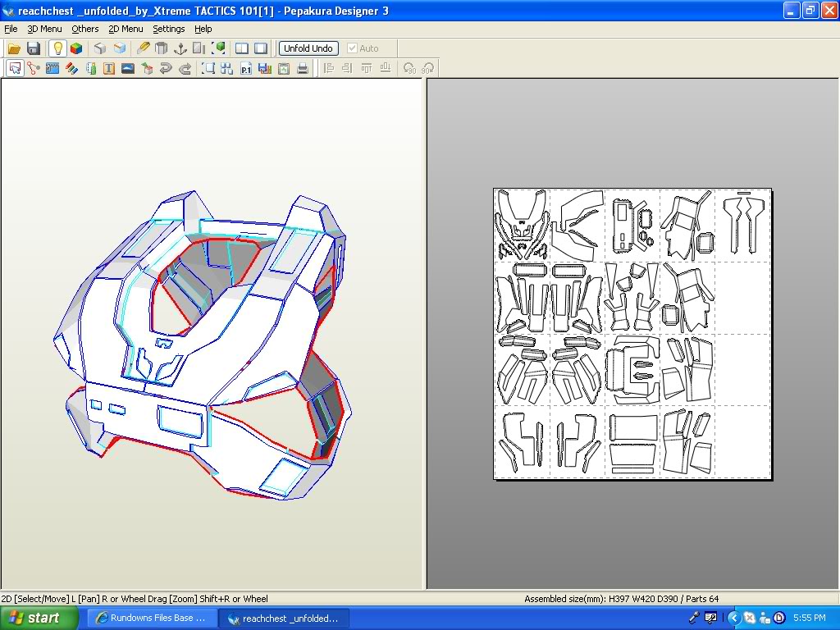Click the dark blue image insert icon

point(127,69)
